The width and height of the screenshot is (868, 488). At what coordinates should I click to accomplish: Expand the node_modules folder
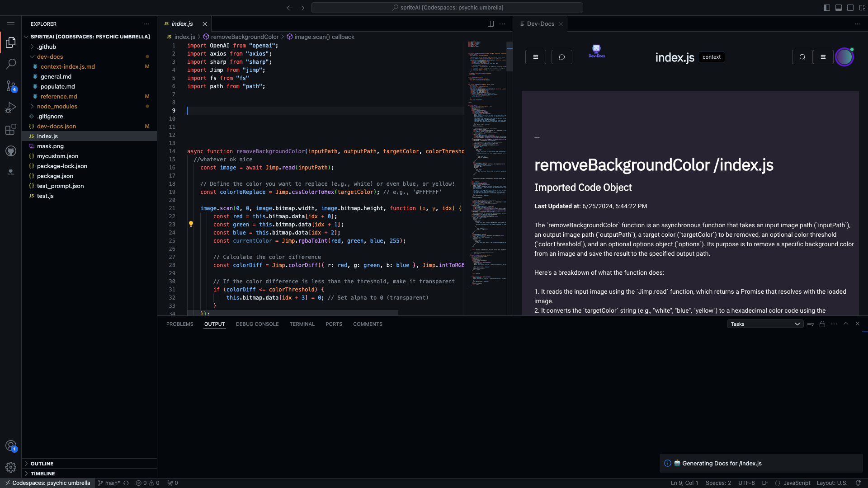57,106
